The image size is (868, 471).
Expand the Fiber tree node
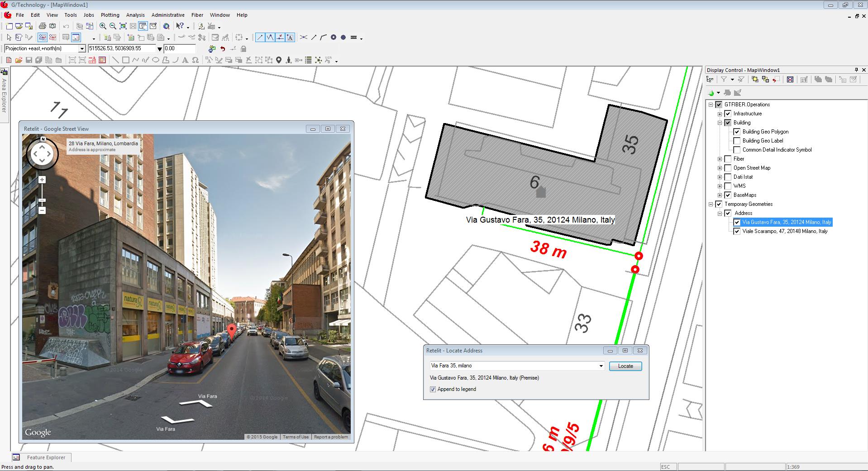click(720, 159)
